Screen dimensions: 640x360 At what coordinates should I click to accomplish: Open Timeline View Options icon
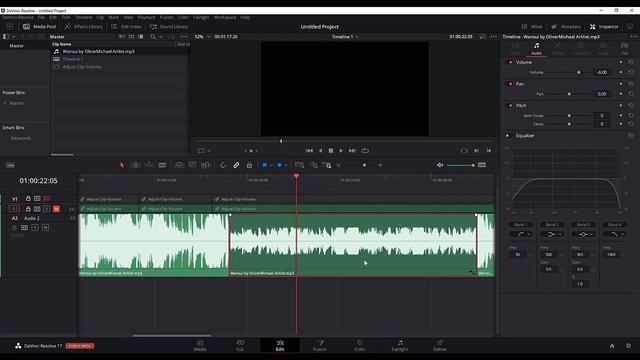[x=10, y=165]
